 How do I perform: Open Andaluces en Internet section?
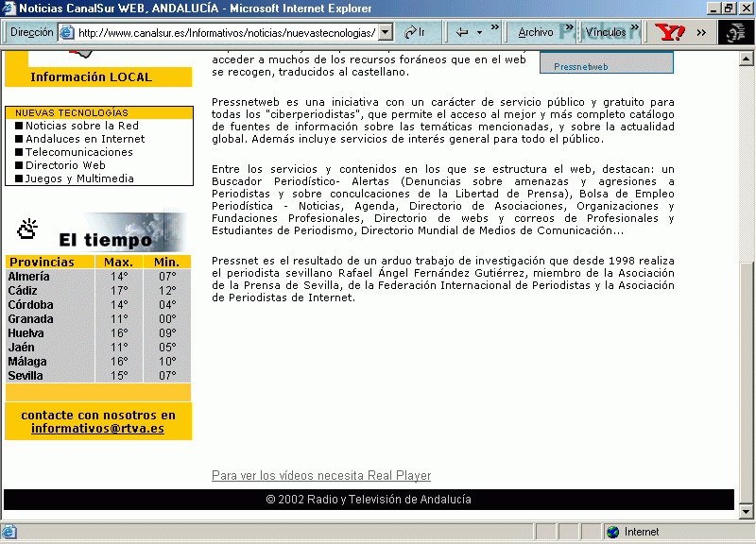85,139
